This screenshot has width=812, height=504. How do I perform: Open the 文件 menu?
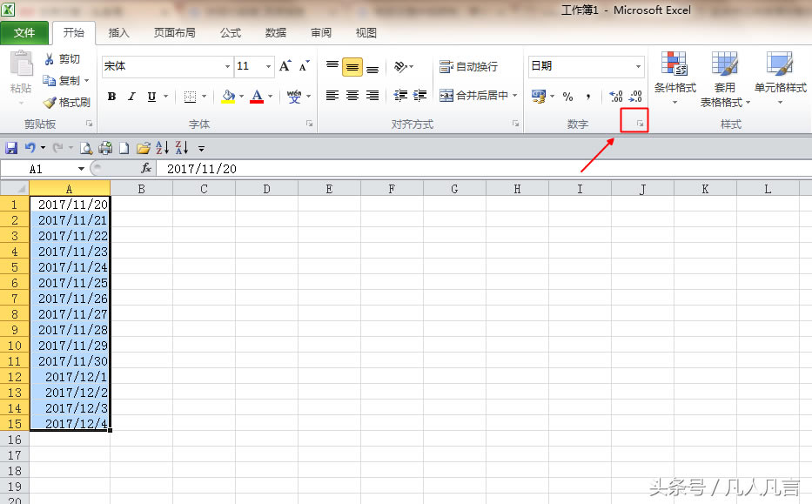point(25,32)
